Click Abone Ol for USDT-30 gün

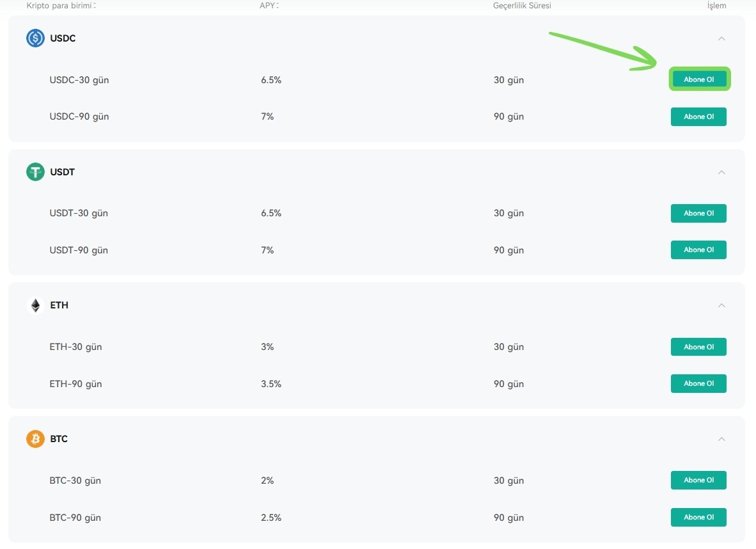[698, 213]
